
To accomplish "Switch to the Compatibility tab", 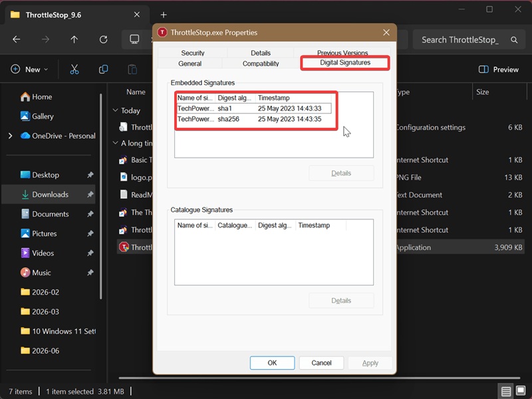I will (x=261, y=63).
